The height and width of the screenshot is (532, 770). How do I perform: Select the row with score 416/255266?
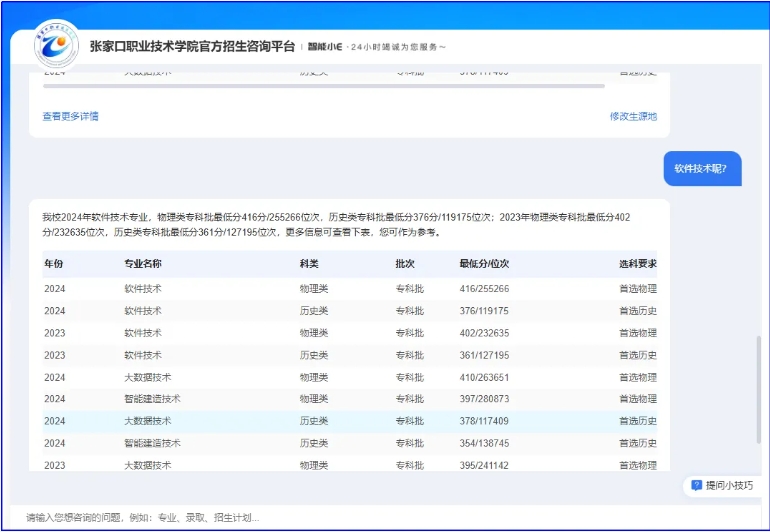(x=350, y=289)
